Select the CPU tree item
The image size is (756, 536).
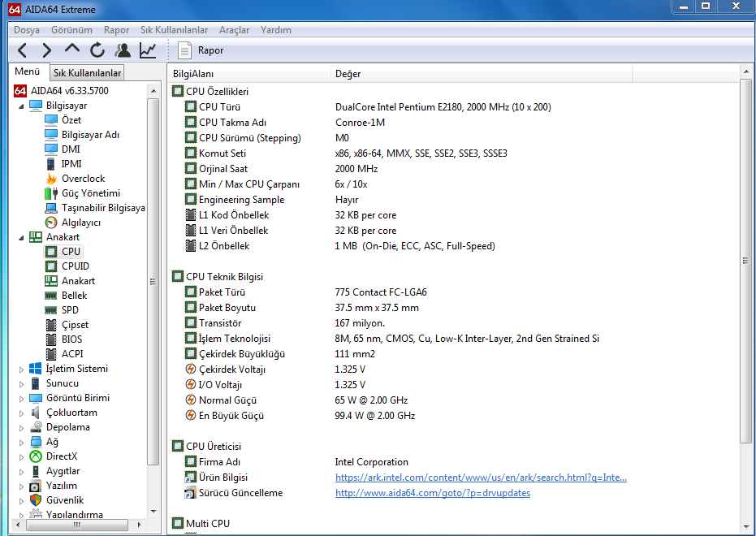coord(71,252)
